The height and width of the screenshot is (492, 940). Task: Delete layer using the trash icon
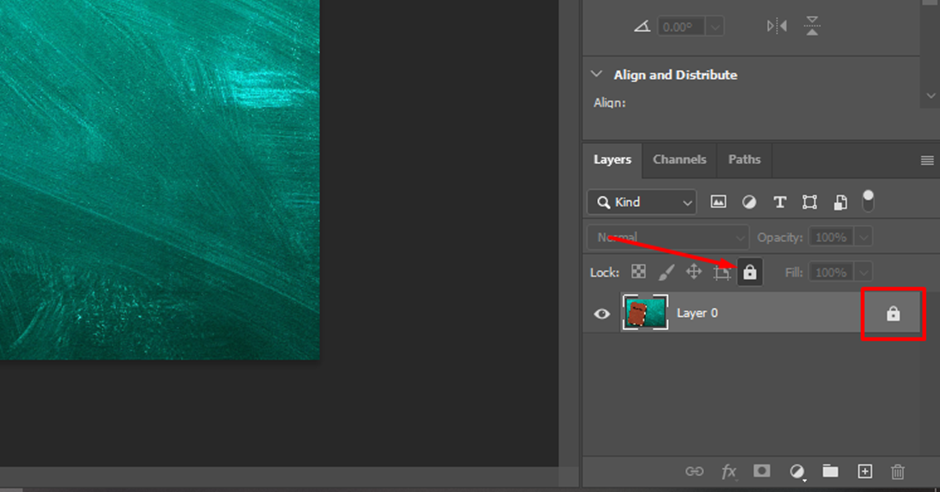pos(897,472)
